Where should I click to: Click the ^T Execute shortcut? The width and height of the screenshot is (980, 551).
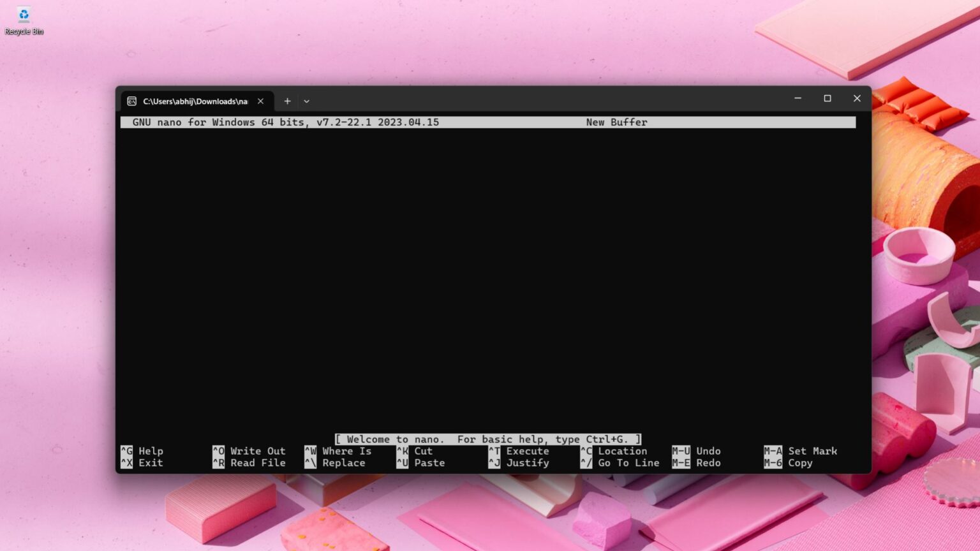(x=518, y=451)
